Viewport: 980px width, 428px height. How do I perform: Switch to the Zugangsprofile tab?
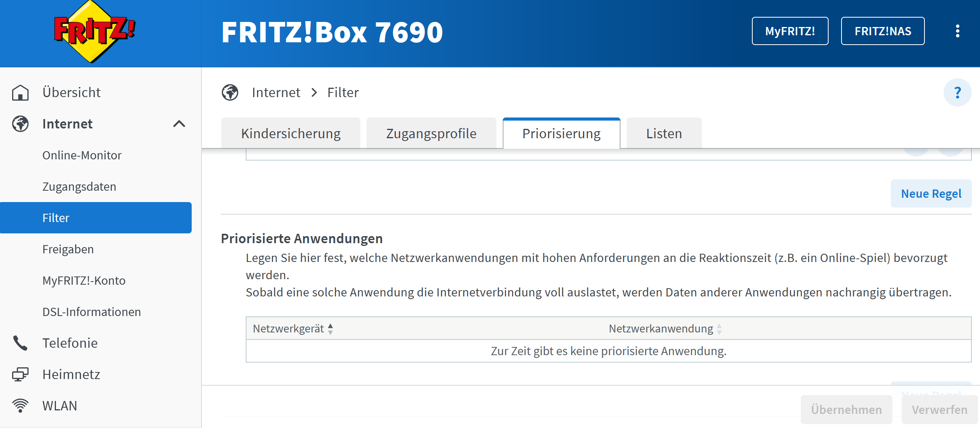pyautogui.click(x=431, y=134)
